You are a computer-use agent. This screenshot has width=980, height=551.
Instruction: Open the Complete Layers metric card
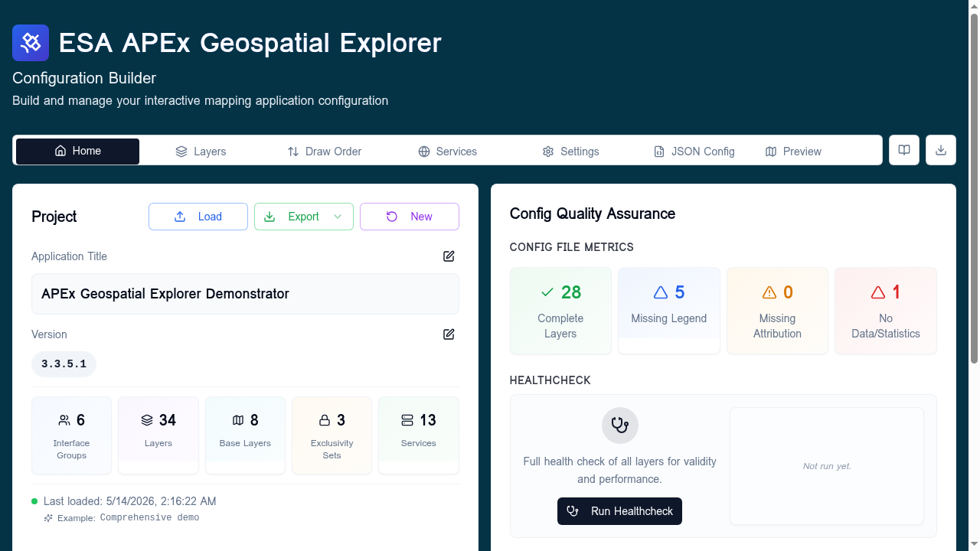pos(560,311)
